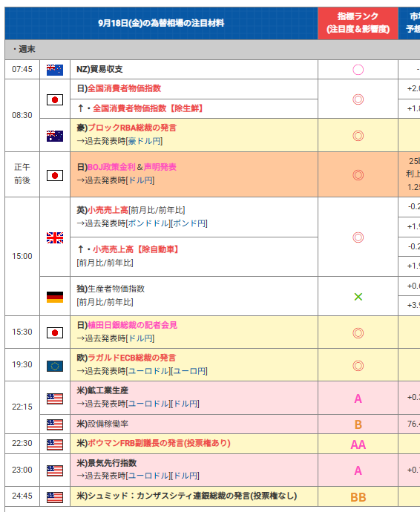This screenshot has height=512, width=420.
Task: Open ドル円 link under 鉱工業生産
Action: [185, 404]
